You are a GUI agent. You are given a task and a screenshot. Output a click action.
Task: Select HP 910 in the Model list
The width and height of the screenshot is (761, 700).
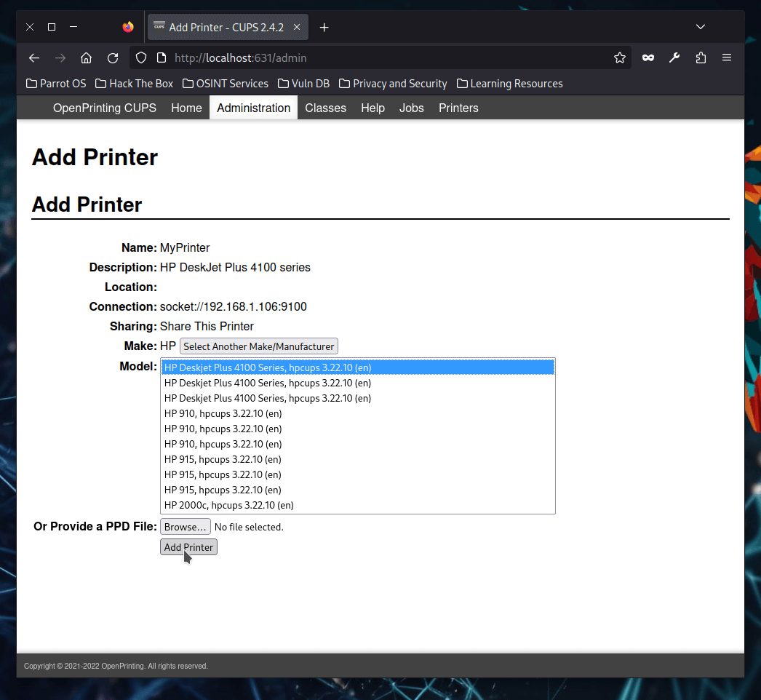[x=222, y=413]
